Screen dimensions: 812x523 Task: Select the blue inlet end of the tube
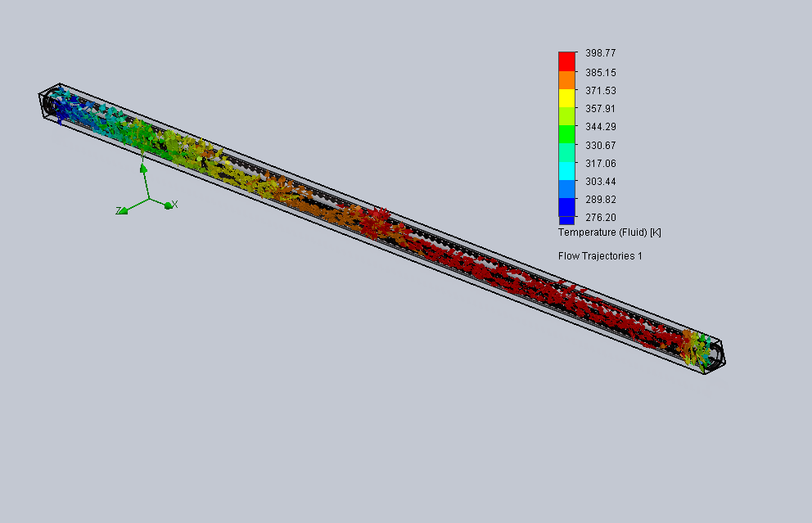click(61, 106)
